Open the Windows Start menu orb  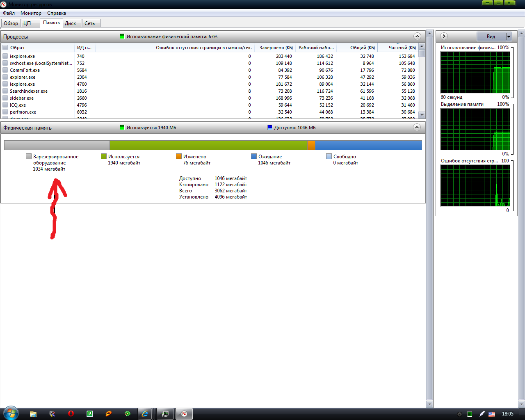10,413
